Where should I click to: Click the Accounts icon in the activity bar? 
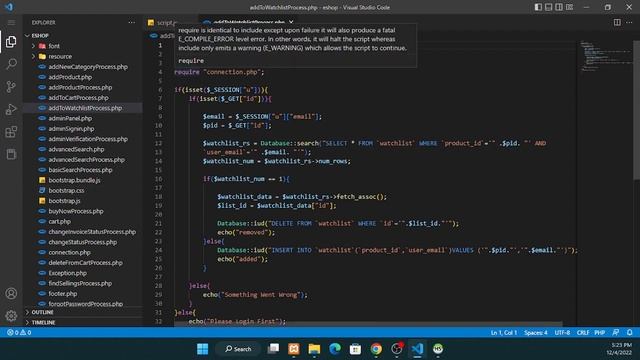tap(11, 293)
